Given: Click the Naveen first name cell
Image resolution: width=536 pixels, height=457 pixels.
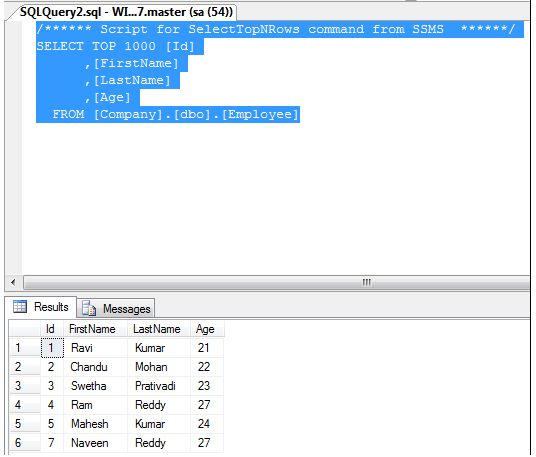Looking at the screenshot, I should 95,443.
